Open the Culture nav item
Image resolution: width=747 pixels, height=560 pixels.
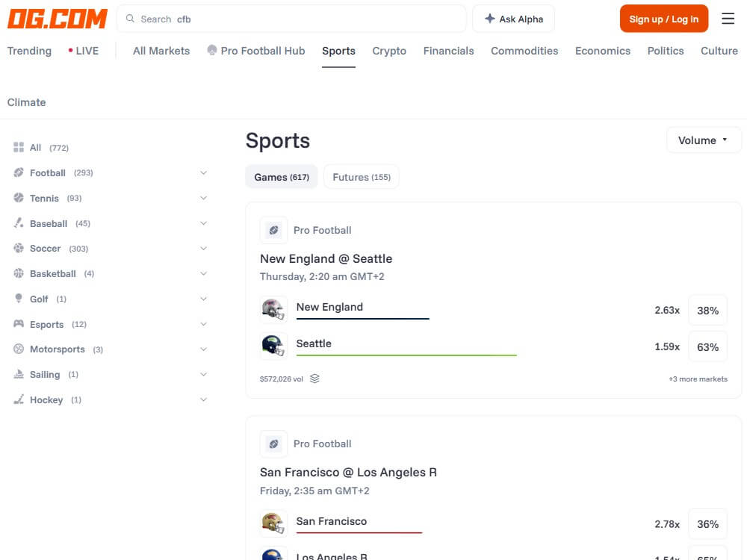coord(719,51)
